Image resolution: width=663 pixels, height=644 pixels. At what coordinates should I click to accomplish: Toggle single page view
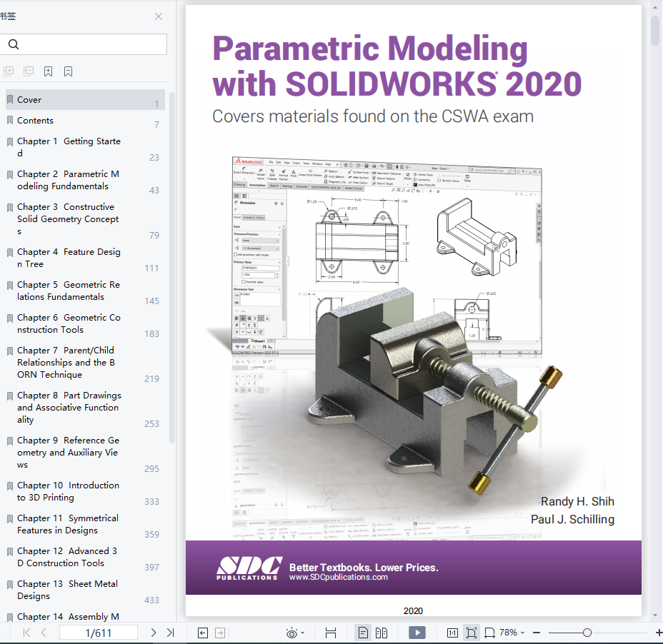363,633
